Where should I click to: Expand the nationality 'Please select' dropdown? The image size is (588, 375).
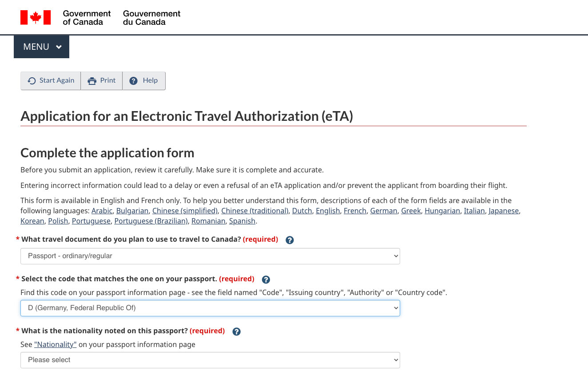pos(210,360)
